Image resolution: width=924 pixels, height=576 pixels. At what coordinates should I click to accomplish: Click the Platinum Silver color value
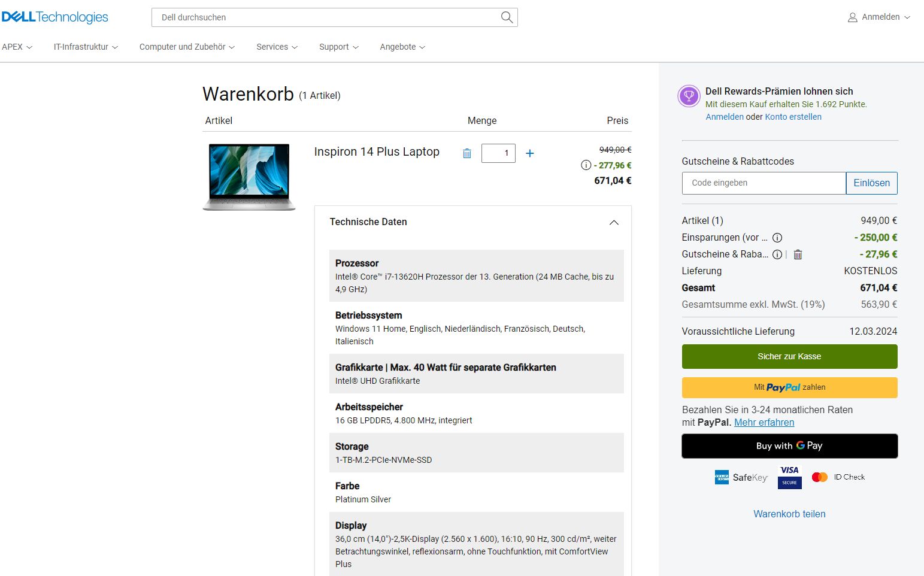point(363,499)
